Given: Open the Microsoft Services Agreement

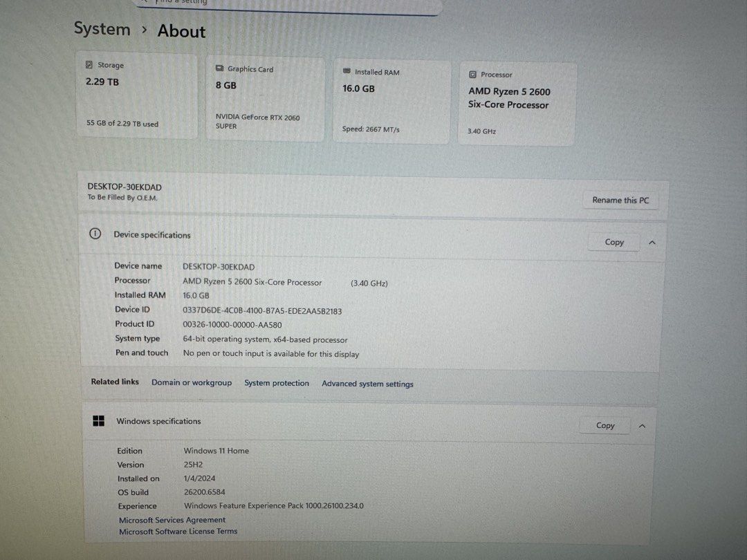Looking at the screenshot, I should (x=172, y=519).
